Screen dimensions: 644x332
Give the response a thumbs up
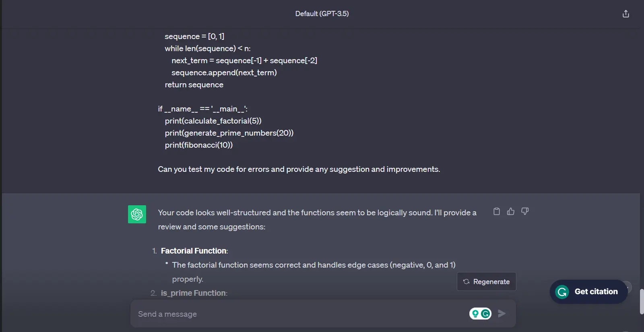[511, 211]
